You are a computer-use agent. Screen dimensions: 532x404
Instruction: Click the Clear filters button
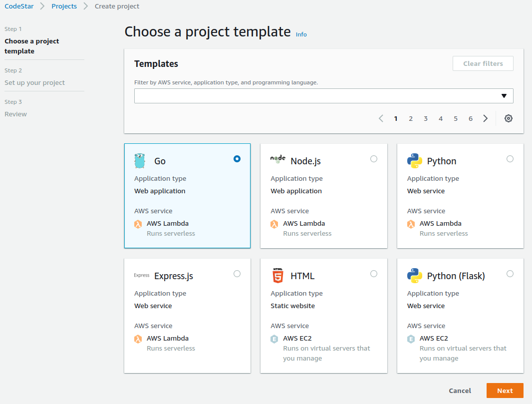[x=483, y=63]
